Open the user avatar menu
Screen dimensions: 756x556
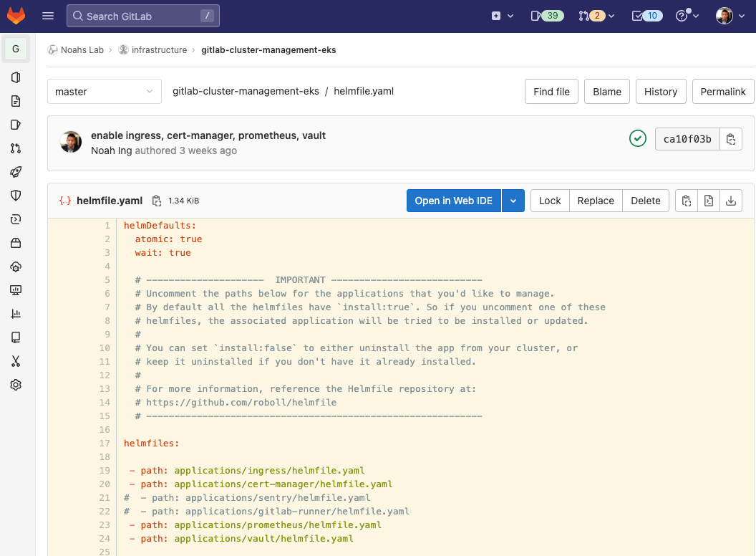coord(724,15)
